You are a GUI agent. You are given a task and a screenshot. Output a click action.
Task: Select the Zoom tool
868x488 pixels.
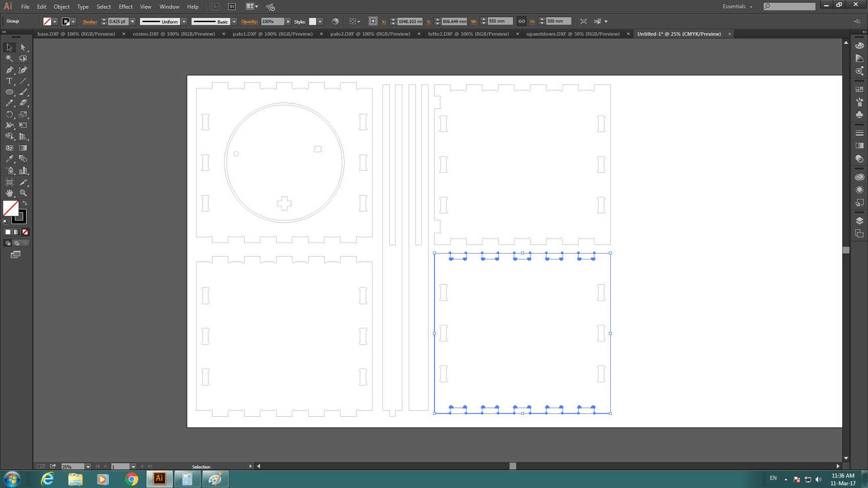point(23,193)
